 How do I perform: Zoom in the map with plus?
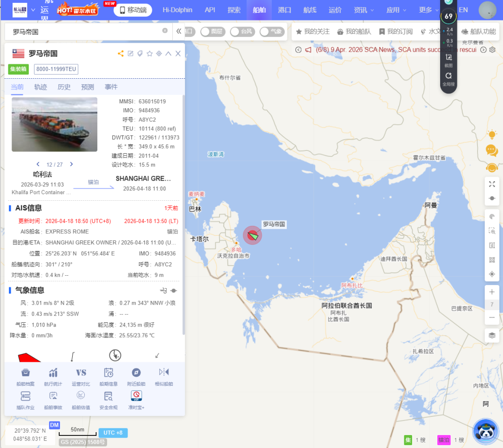(x=492, y=292)
